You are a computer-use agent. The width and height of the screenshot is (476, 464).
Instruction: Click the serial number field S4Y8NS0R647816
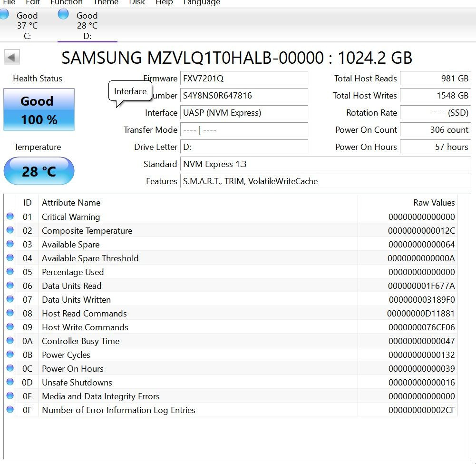[x=244, y=95]
